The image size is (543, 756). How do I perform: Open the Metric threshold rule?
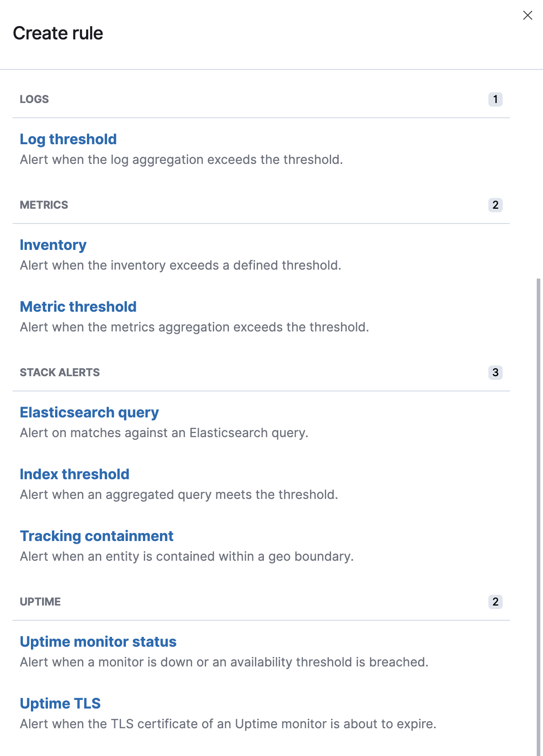[x=78, y=307]
